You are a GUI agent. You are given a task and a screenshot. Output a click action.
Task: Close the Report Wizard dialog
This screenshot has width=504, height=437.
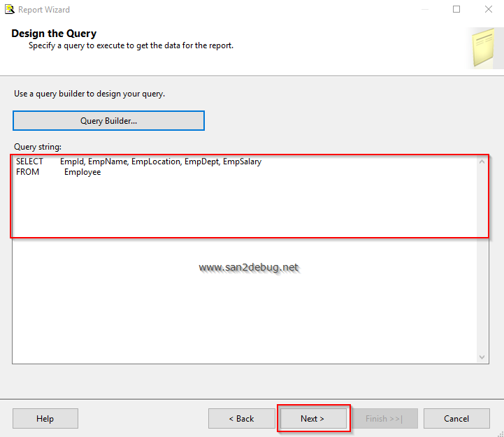click(x=488, y=10)
